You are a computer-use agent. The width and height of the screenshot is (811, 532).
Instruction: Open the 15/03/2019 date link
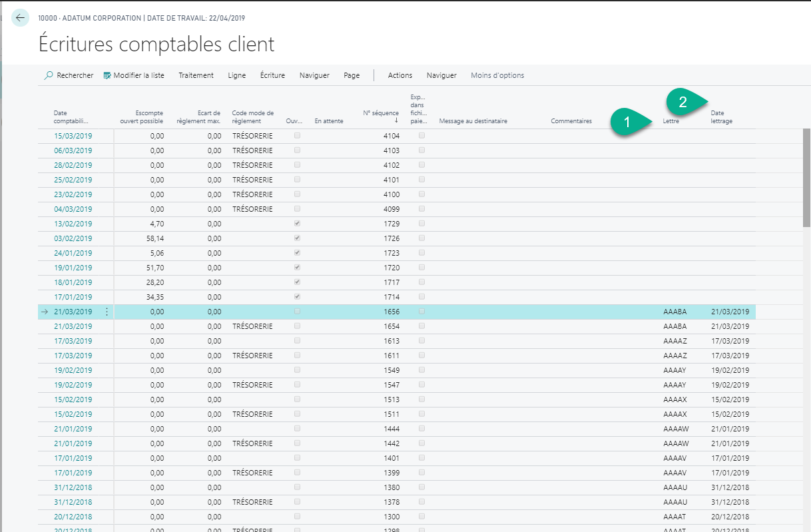point(73,136)
